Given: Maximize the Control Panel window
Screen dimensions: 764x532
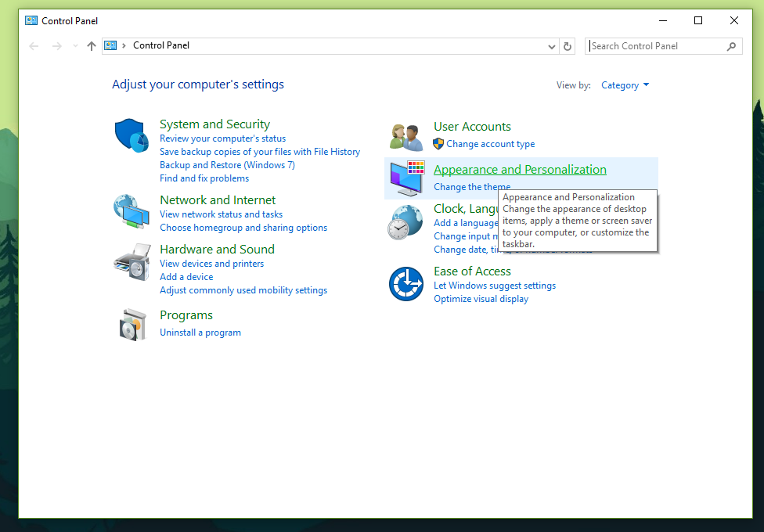Looking at the screenshot, I should pos(698,20).
